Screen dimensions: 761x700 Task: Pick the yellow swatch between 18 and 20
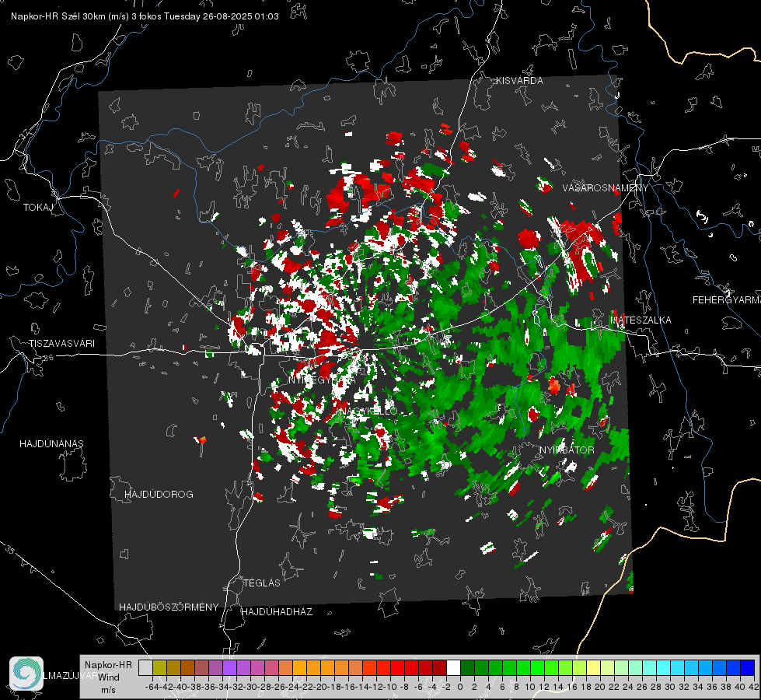pyautogui.click(x=593, y=667)
